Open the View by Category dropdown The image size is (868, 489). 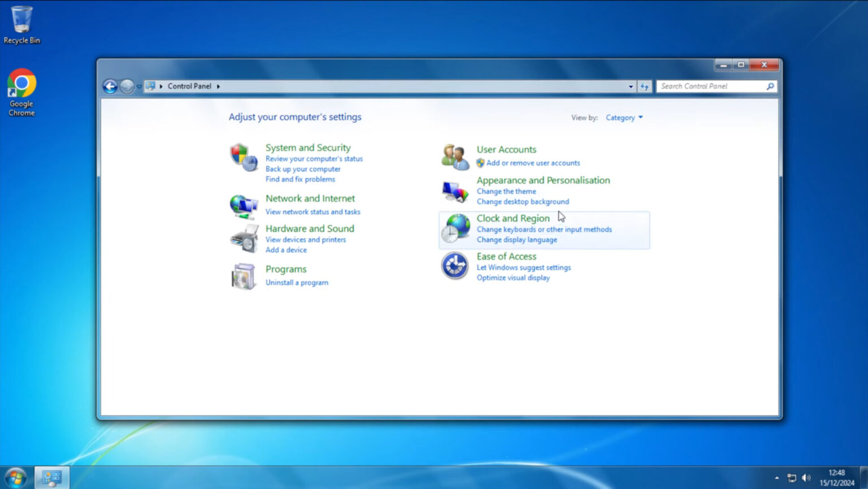623,118
